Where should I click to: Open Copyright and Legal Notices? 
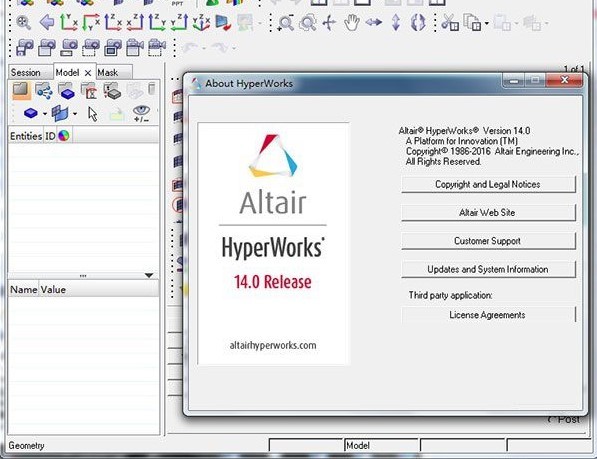point(488,184)
